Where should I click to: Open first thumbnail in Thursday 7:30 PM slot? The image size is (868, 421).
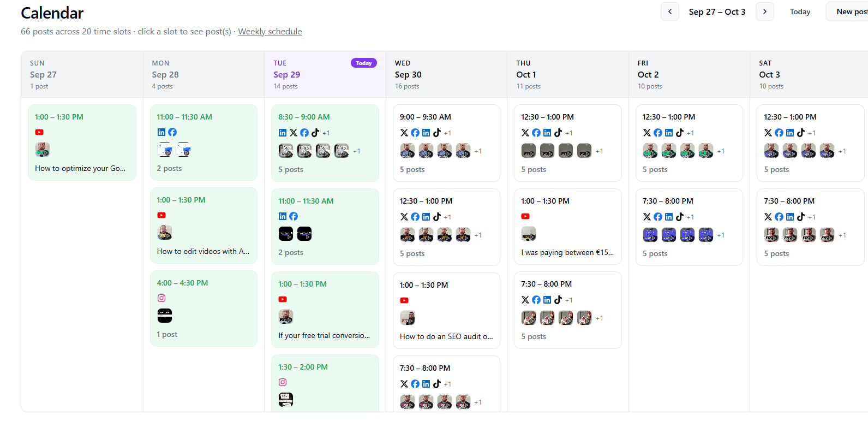point(529,318)
